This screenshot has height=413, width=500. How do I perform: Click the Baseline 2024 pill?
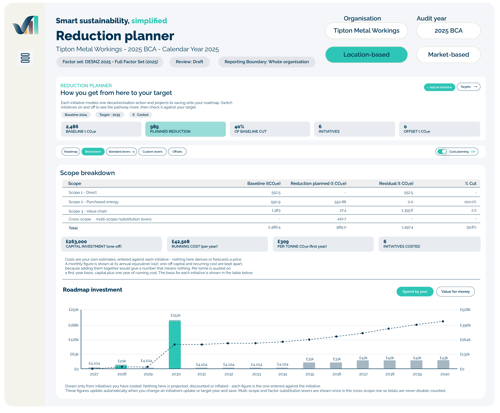76,115
